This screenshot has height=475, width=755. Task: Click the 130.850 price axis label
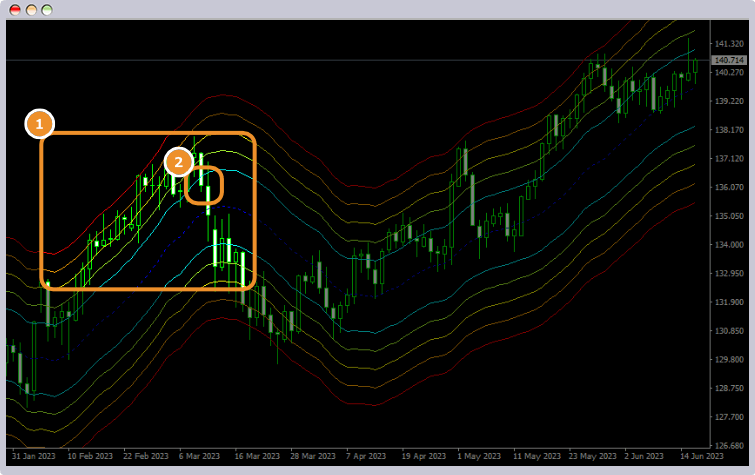729,331
